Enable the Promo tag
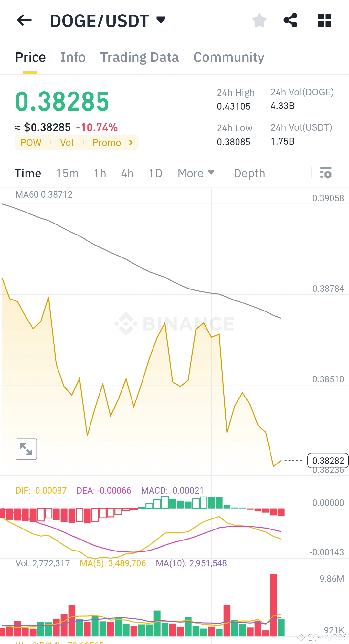349x644 pixels. coord(107,142)
